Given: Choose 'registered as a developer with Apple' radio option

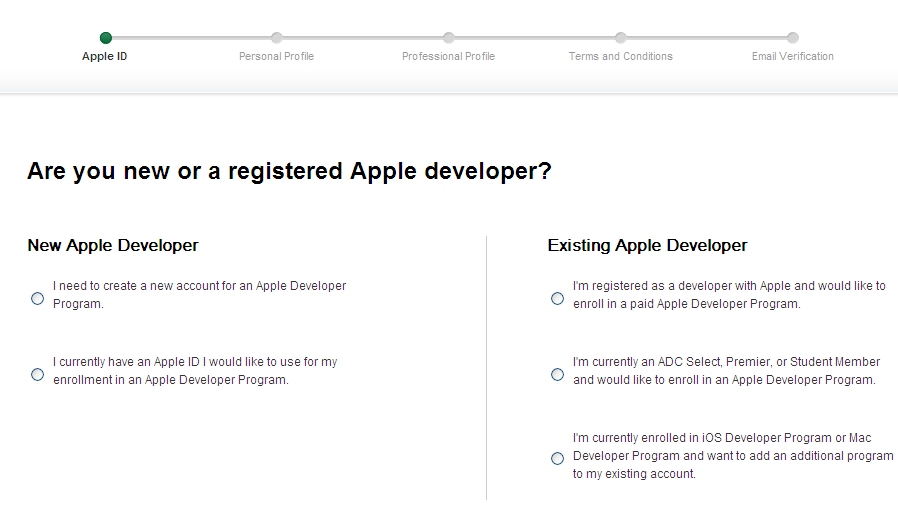Looking at the screenshot, I should tap(557, 298).
